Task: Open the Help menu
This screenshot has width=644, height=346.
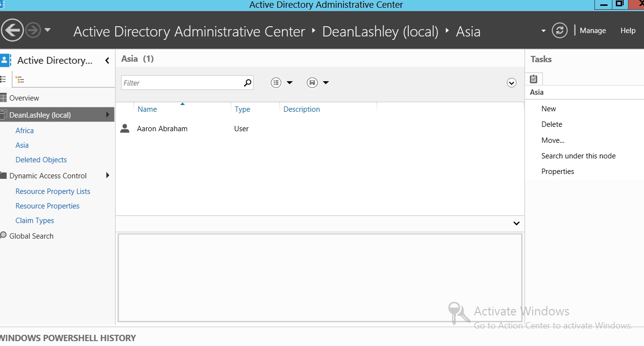Action: [627, 31]
